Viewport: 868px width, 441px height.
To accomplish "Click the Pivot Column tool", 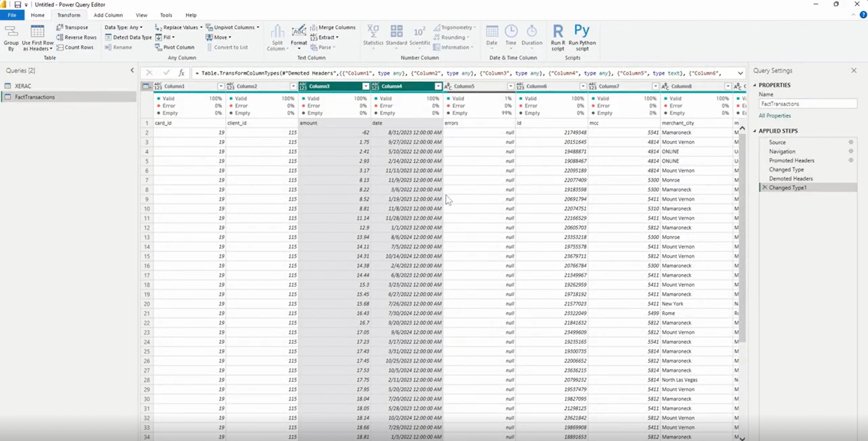I will pos(174,47).
